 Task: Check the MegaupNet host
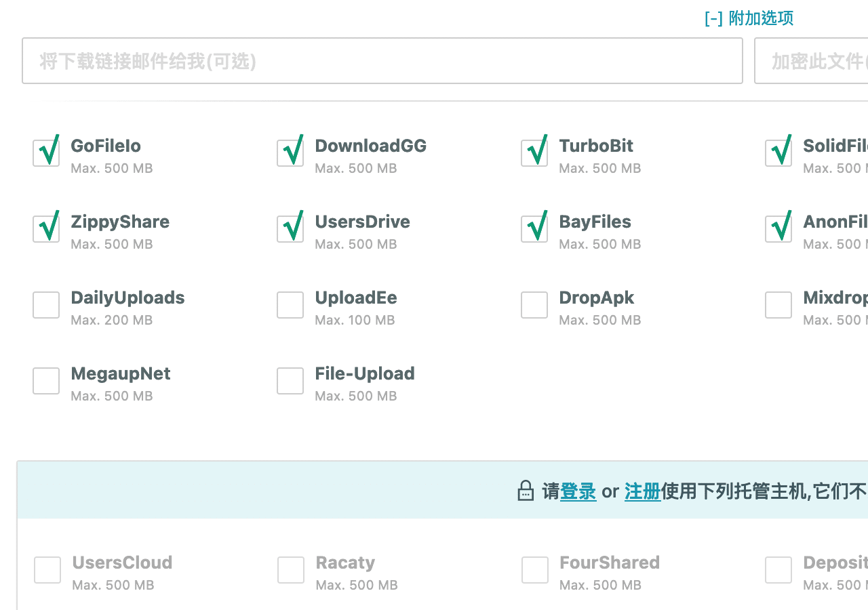(46, 381)
